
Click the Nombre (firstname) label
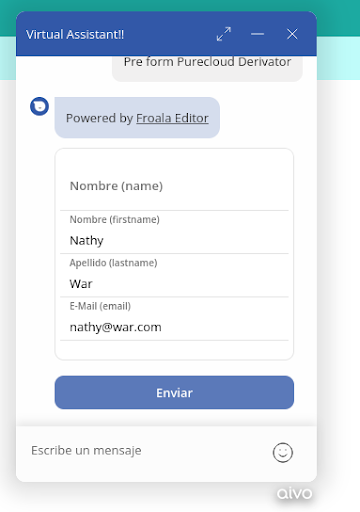point(115,220)
